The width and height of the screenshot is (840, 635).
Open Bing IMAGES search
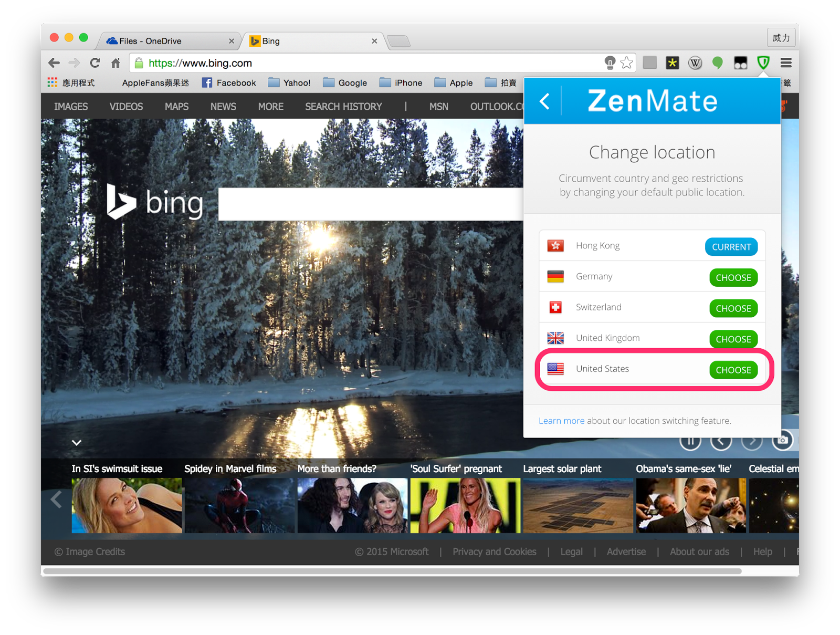[x=71, y=107]
